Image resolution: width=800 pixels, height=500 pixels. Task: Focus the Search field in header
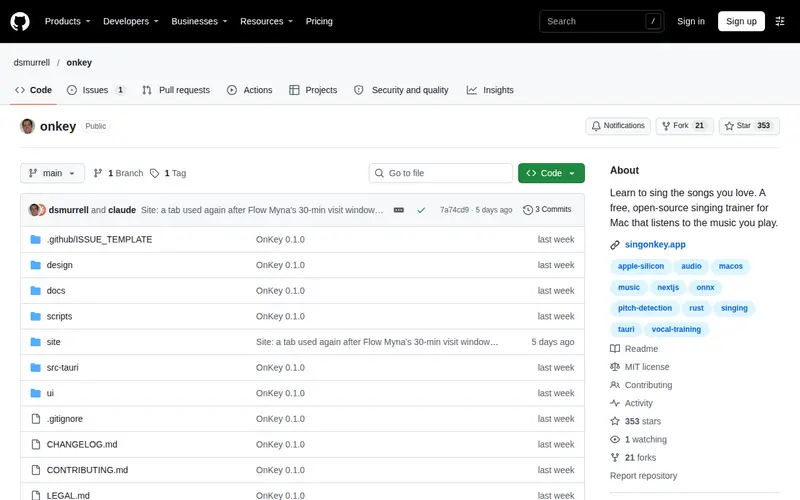coord(602,21)
